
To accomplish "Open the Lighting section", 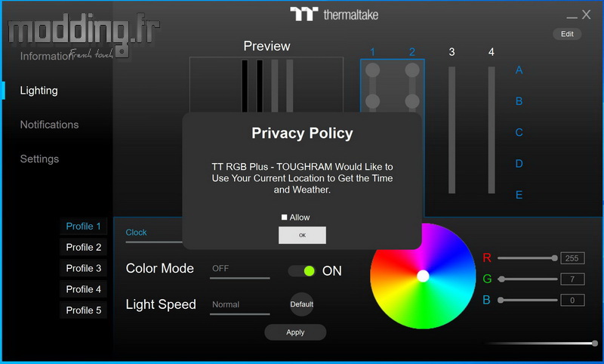I will click(x=39, y=91).
